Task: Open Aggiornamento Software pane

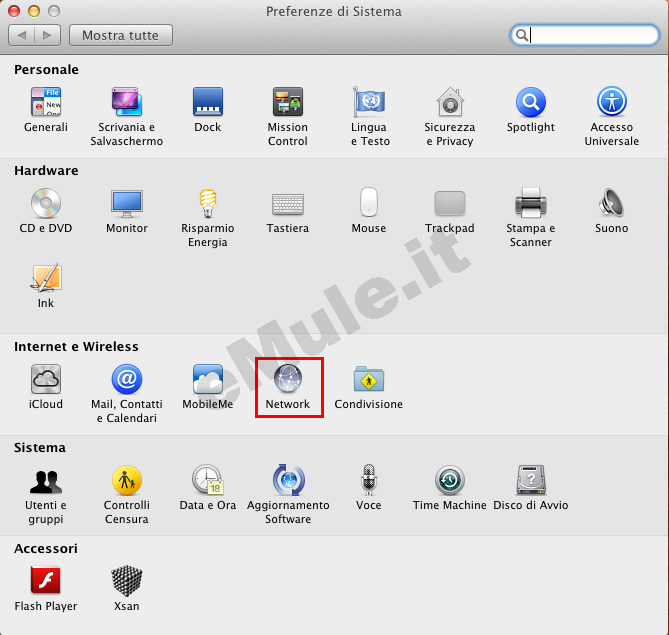Action: pyautogui.click(x=288, y=494)
